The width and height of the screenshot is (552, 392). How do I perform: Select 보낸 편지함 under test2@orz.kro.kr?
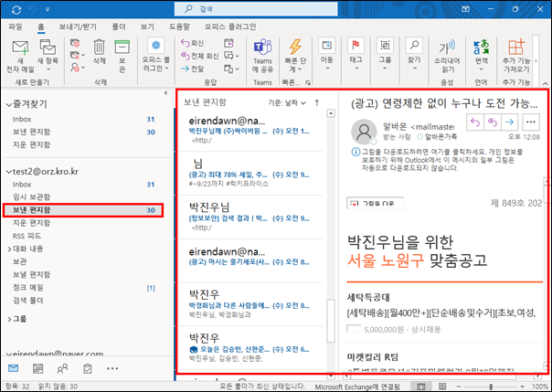[83, 210]
